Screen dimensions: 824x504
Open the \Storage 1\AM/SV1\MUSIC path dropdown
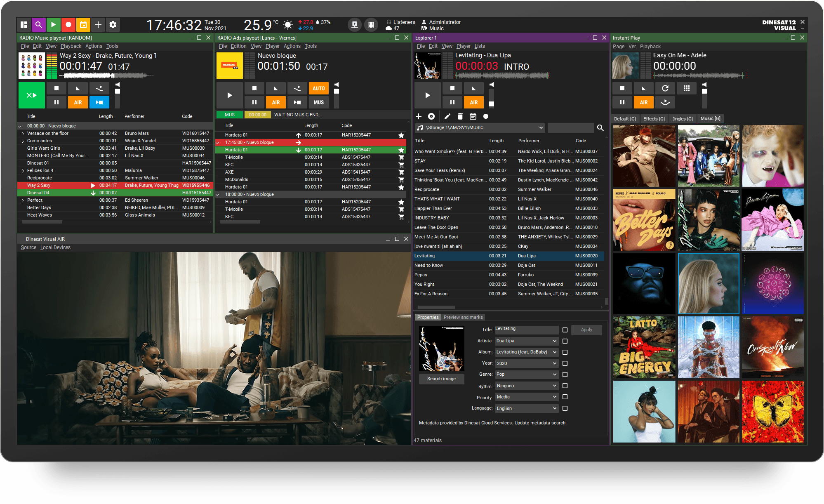(x=480, y=128)
